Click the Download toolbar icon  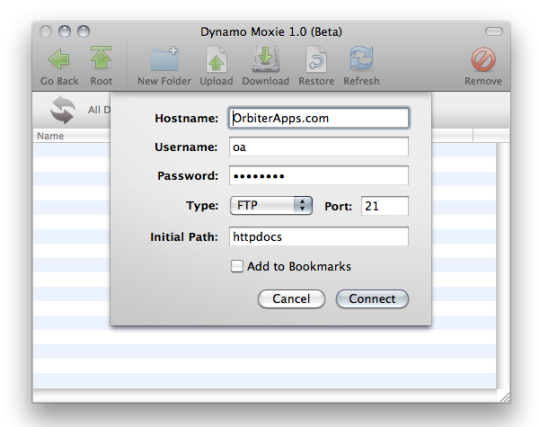(266, 59)
